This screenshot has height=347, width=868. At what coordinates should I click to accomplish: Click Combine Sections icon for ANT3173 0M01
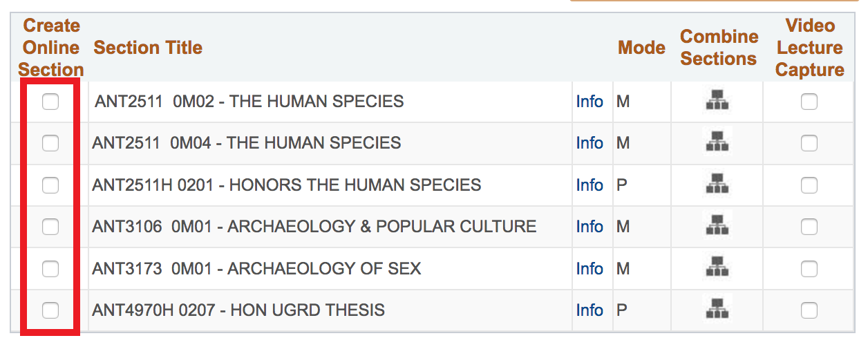click(718, 268)
